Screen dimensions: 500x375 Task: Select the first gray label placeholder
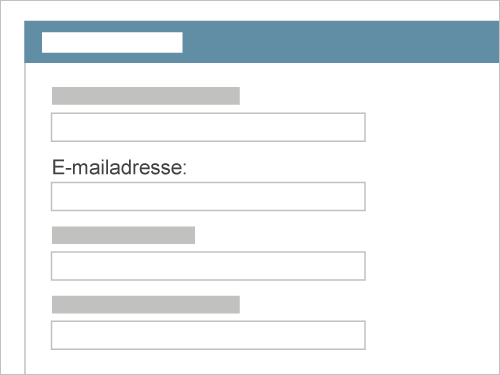(146, 96)
